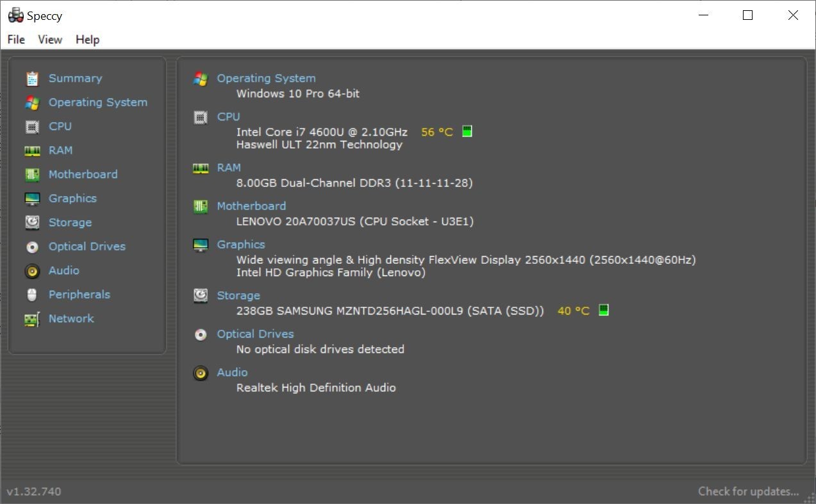View the Storage section from sidebar
The width and height of the screenshot is (816, 504).
click(70, 223)
